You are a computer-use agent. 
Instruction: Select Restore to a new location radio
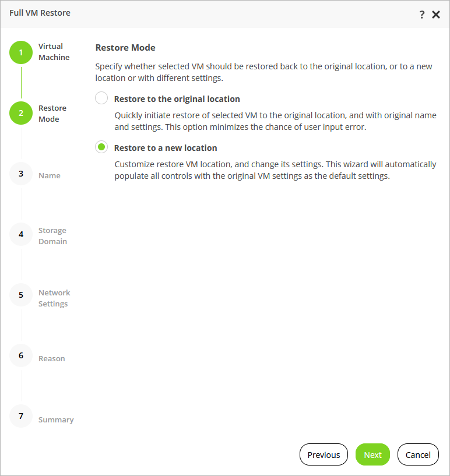click(x=101, y=147)
